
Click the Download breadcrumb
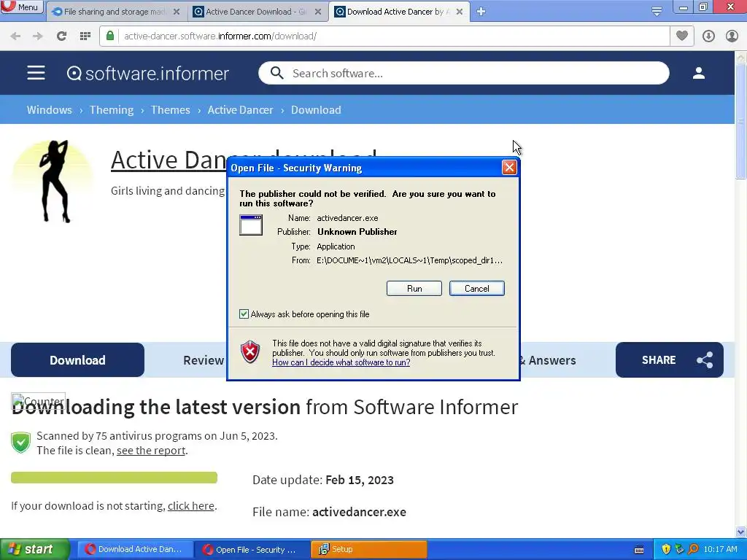316,110
